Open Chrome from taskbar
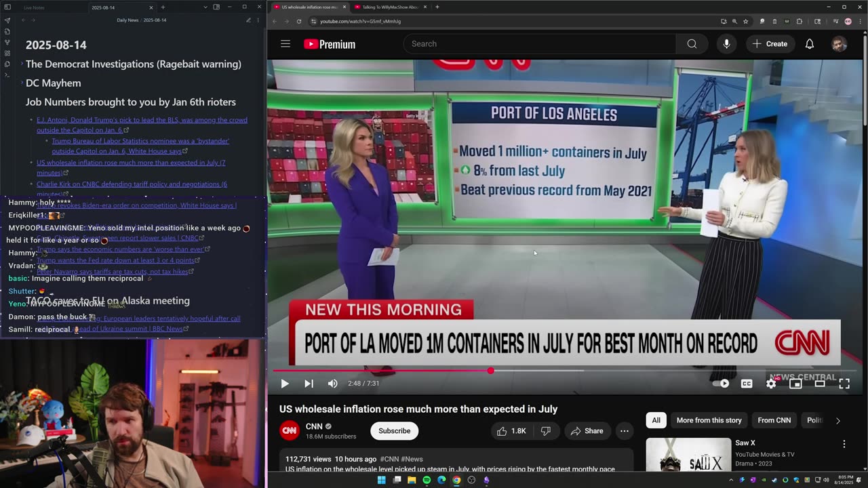Viewport: 868px width, 488px height. [x=456, y=480]
